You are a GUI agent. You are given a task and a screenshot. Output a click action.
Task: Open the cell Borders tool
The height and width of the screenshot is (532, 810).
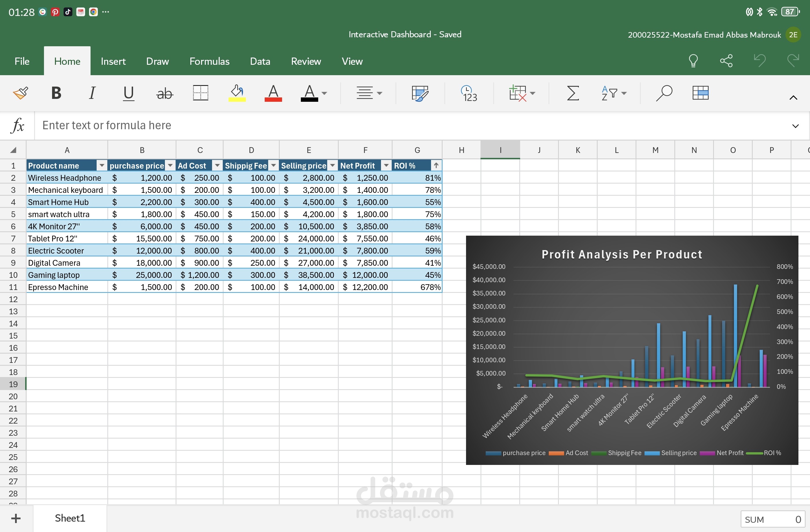200,93
